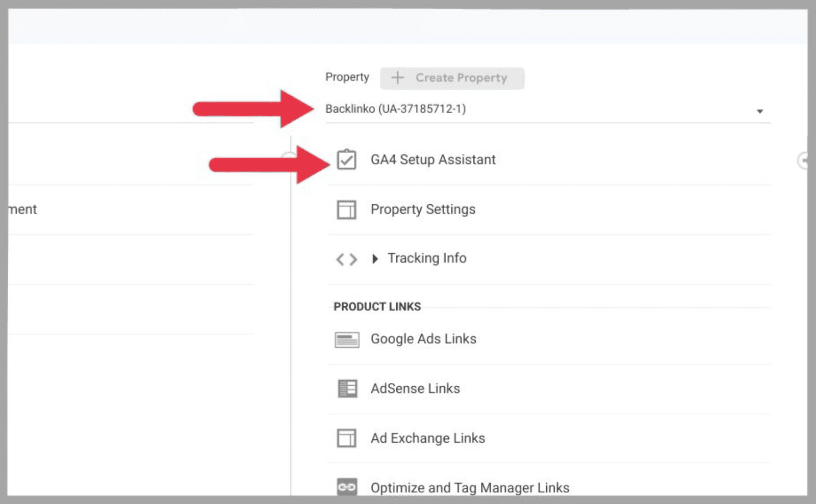
Task: Click the Optimize and Tag Manager Links chain icon
Action: [x=347, y=487]
